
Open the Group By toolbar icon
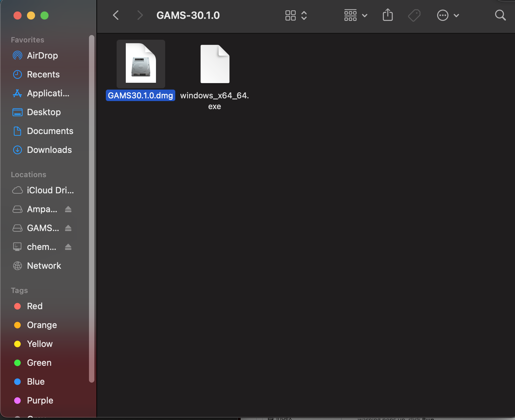click(x=351, y=15)
